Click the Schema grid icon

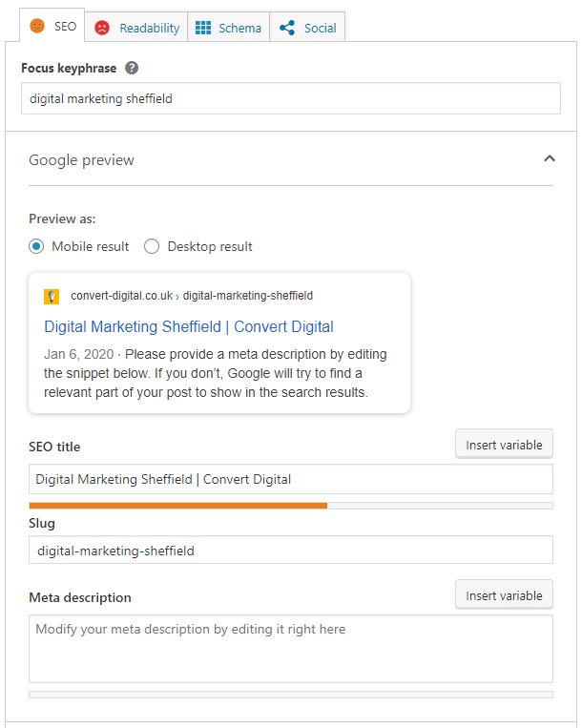pos(203,28)
